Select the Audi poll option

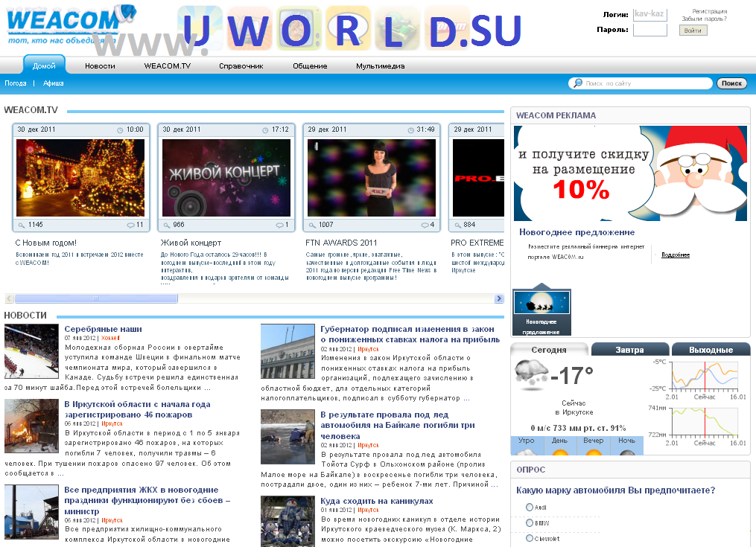[x=530, y=507]
